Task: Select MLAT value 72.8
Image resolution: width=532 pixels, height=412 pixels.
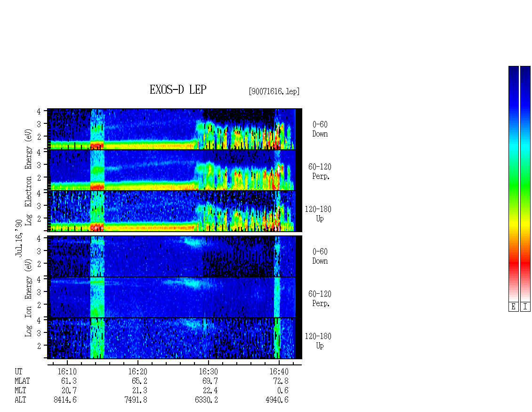Action: point(281,381)
